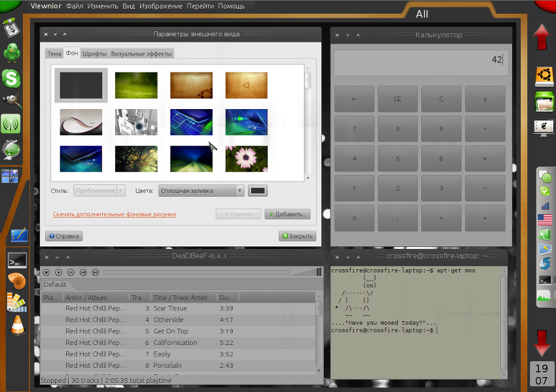Open GIMP from the left dock

click(x=11, y=101)
